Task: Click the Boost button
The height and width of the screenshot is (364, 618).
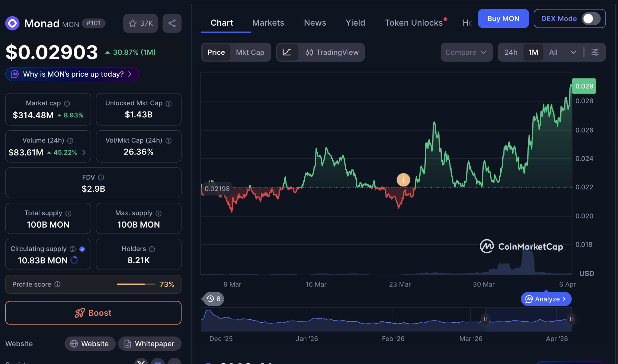Action: pos(93,313)
